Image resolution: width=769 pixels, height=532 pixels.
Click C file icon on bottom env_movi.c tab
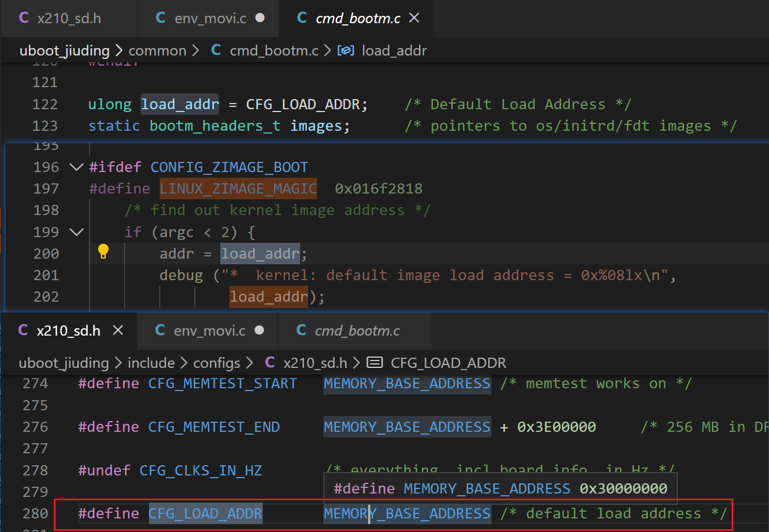pos(160,330)
